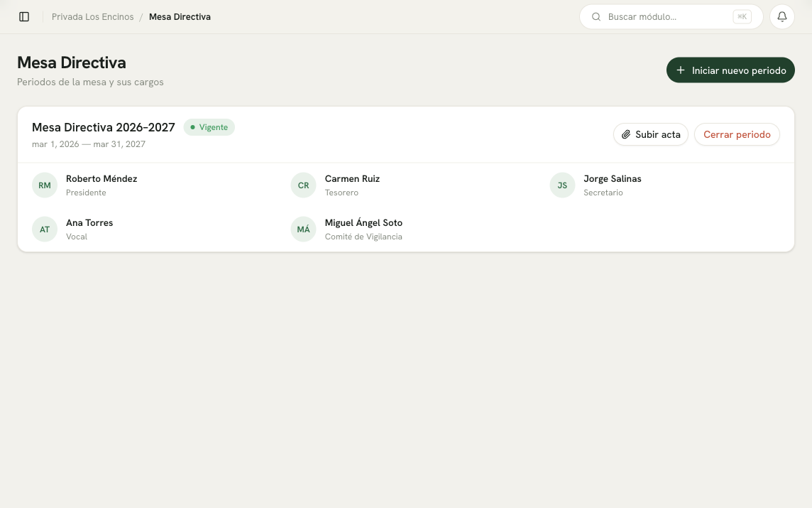The height and width of the screenshot is (508, 812).
Task: Click the JS avatar of Jorge Salinas
Action: click(562, 185)
